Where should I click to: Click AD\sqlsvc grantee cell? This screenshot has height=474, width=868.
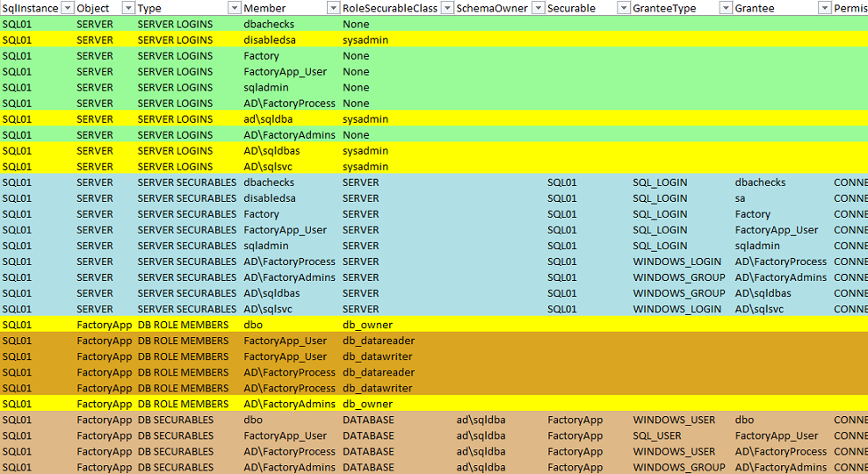point(759,309)
